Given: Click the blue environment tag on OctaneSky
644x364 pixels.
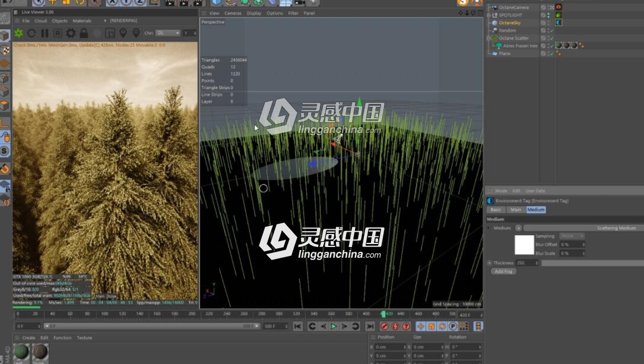Looking at the screenshot, I should click(x=559, y=23).
